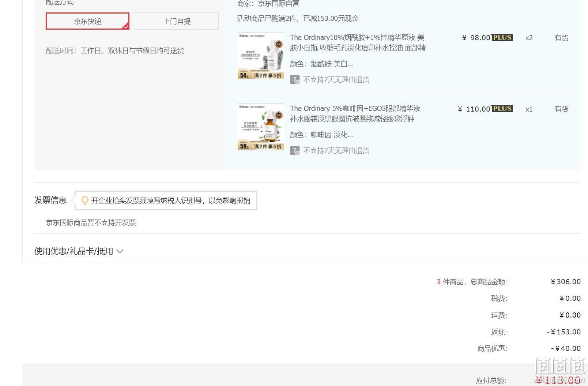Screen dimensions: 588x386
Task: Choose 上门自提 pickup option
Action: (177, 21)
